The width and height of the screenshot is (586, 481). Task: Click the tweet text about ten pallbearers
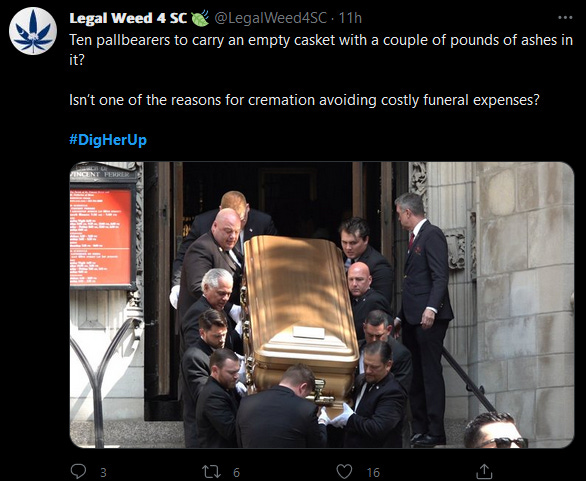pos(321,50)
